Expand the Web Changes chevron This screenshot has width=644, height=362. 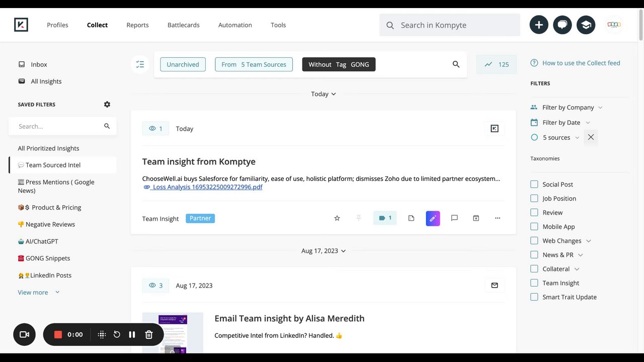tap(589, 241)
